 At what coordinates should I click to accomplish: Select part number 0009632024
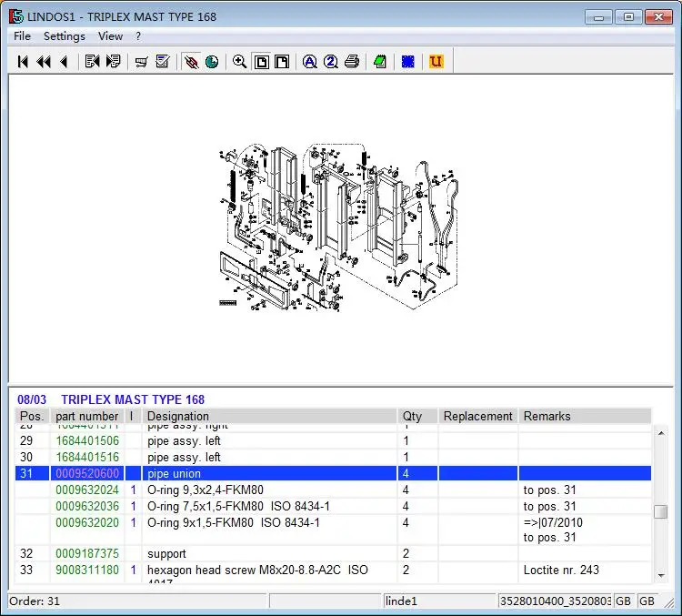tap(87, 490)
